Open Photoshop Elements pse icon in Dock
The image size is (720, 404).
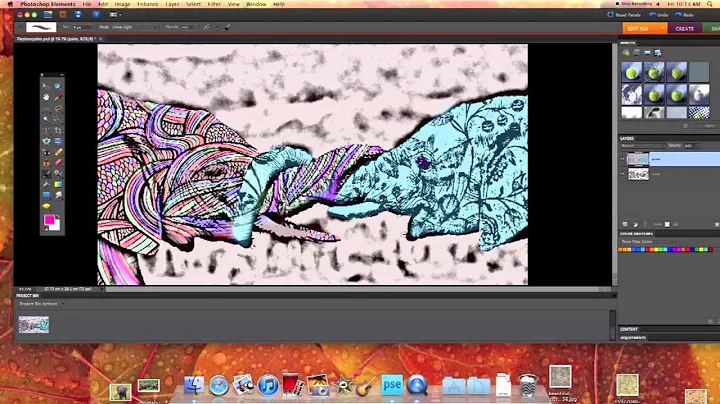[x=392, y=385]
